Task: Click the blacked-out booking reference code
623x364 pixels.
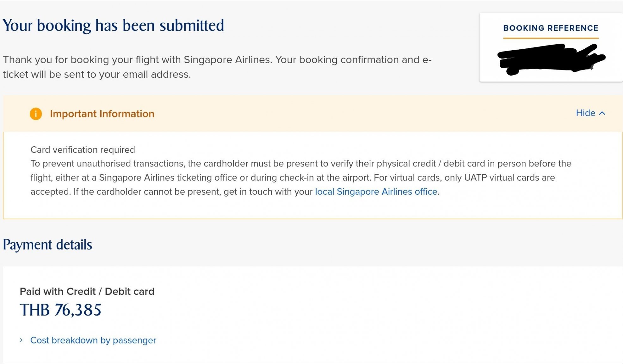Action: point(551,59)
